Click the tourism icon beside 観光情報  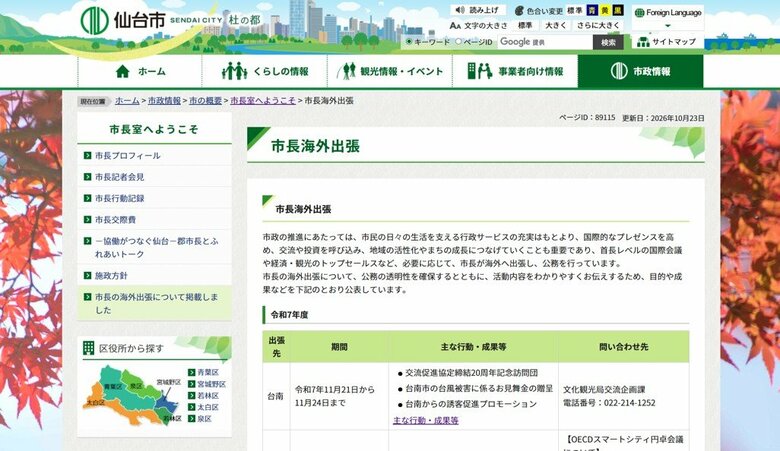346,71
